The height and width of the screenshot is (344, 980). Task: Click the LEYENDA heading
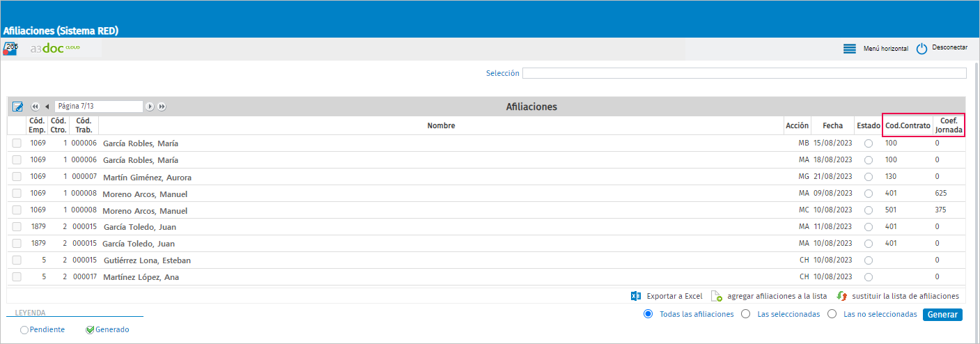click(30, 313)
